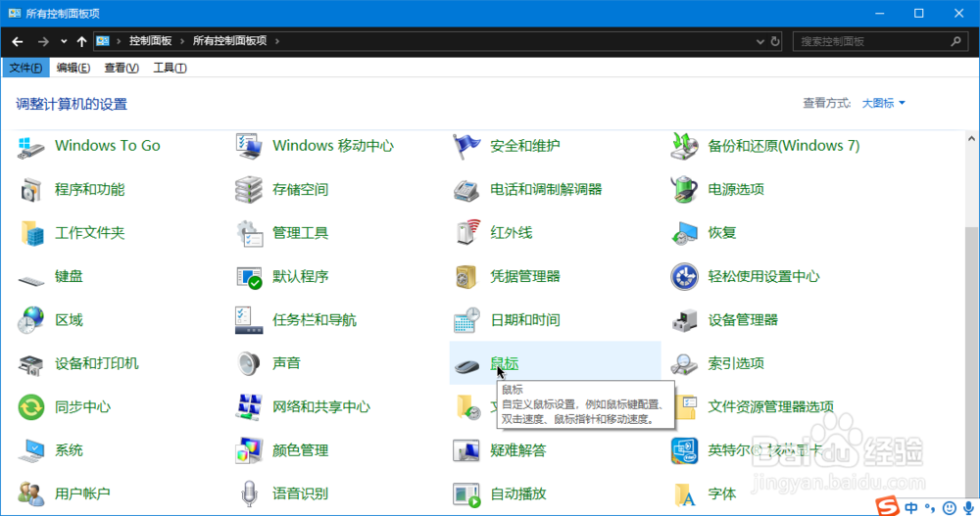
Task: Click the Sogou S input method icon
Action: 886,505
